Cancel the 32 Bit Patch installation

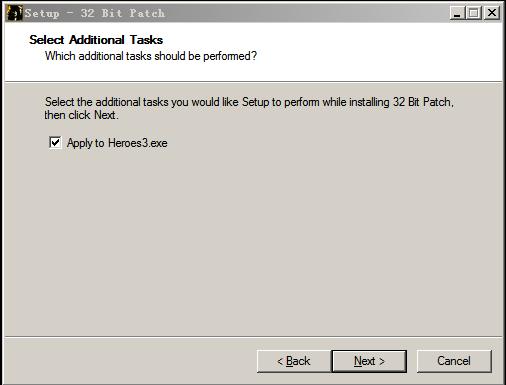(x=454, y=361)
